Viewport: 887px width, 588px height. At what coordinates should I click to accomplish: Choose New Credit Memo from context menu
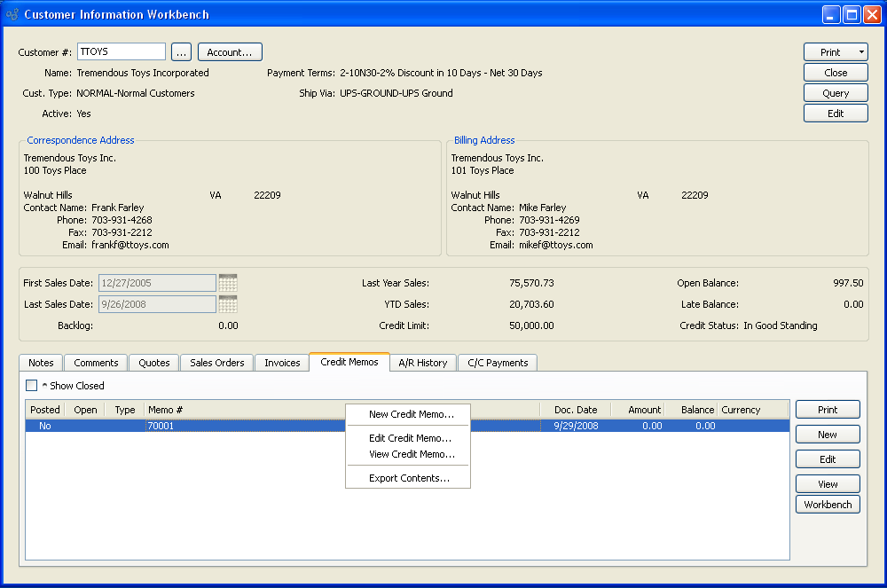(411, 414)
